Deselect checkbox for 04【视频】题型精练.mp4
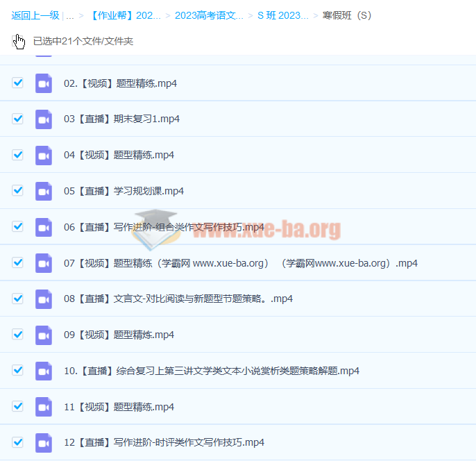 click(x=18, y=155)
